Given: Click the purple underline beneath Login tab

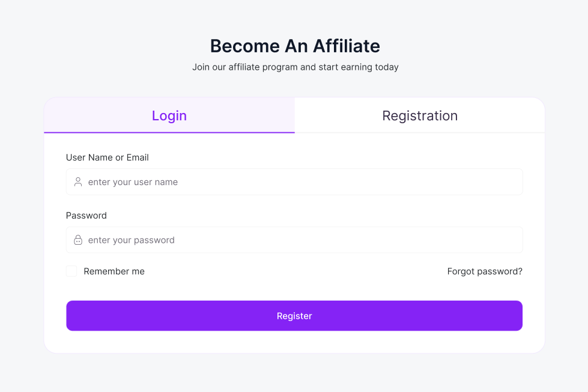Looking at the screenshot, I should click(169, 132).
